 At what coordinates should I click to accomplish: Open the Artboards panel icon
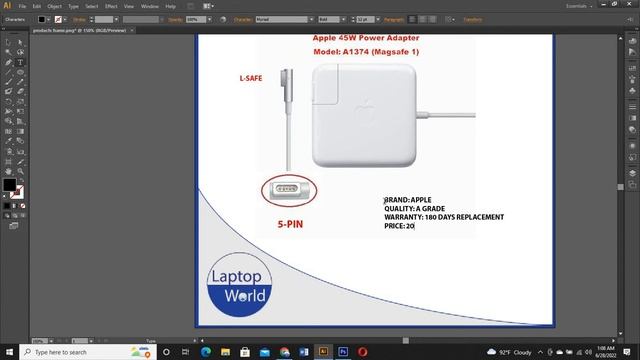(632, 184)
